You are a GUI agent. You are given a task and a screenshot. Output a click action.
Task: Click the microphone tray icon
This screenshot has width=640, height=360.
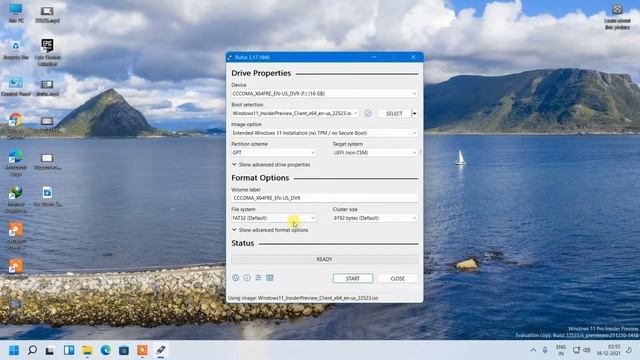[x=545, y=350]
